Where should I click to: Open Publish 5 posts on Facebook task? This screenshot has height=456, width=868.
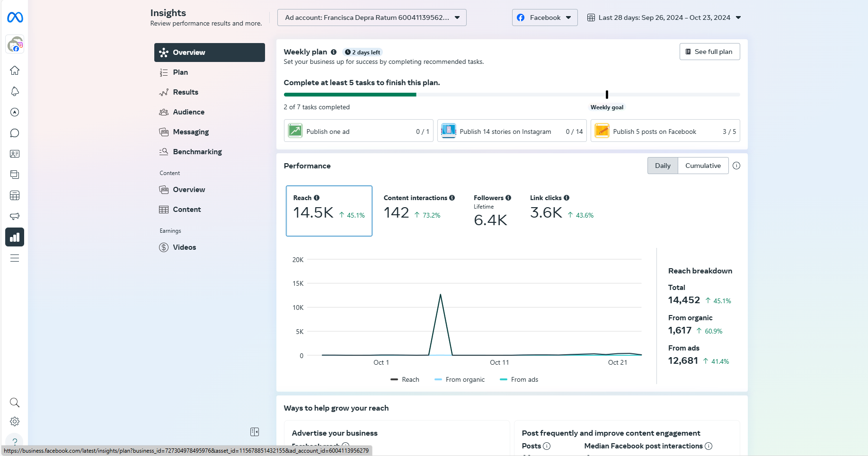(665, 131)
